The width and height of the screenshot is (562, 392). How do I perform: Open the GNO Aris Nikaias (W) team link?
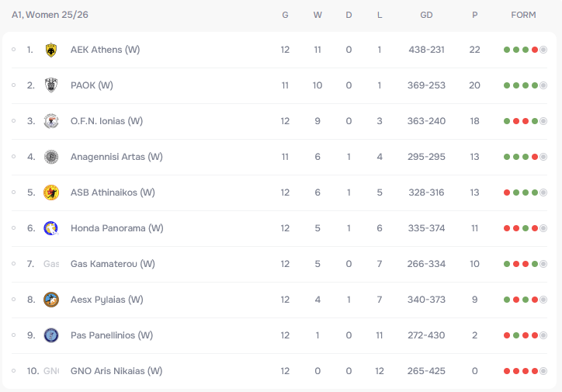coord(116,371)
